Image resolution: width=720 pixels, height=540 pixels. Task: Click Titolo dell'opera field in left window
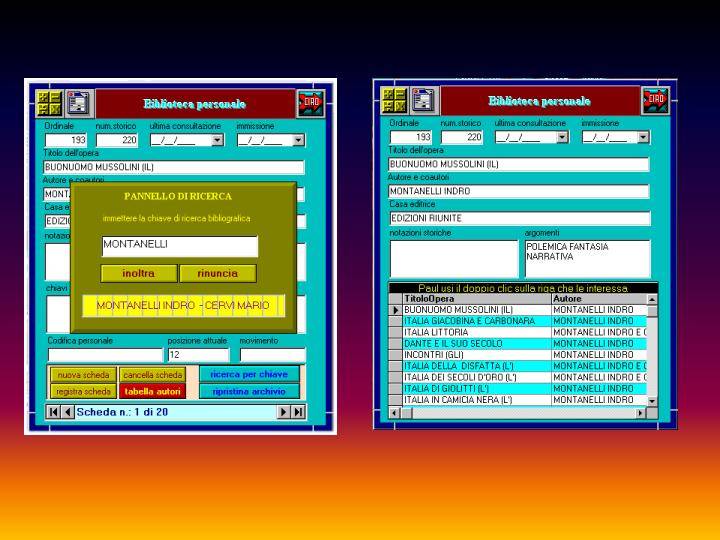174,167
